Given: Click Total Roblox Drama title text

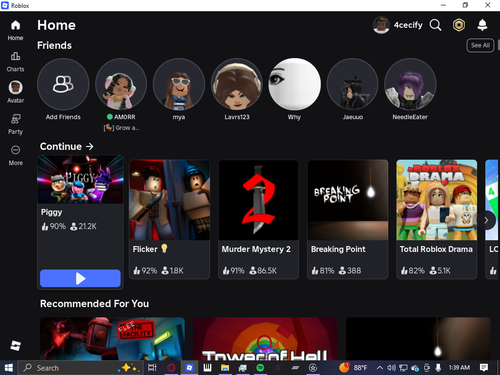Looking at the screenshot, I should [x=436, y=249].
